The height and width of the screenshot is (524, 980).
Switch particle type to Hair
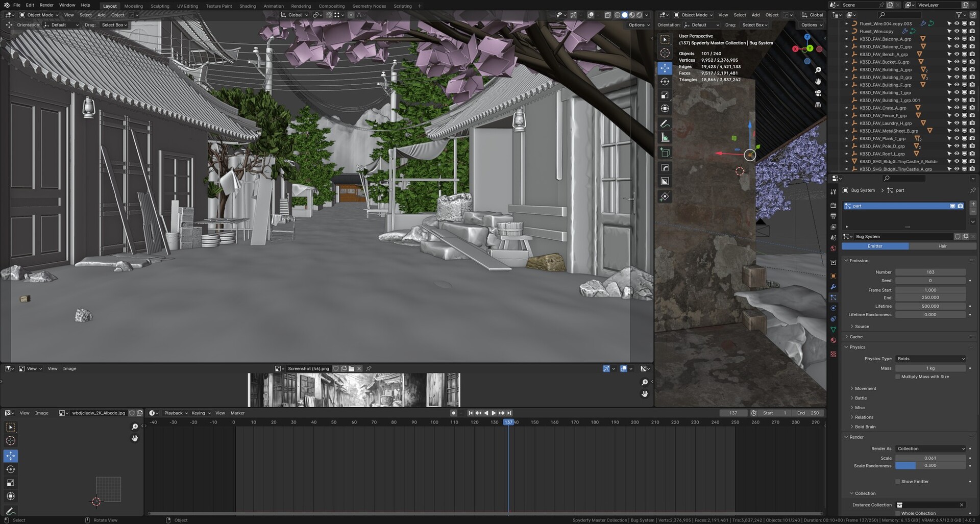[x=942, y=246]
